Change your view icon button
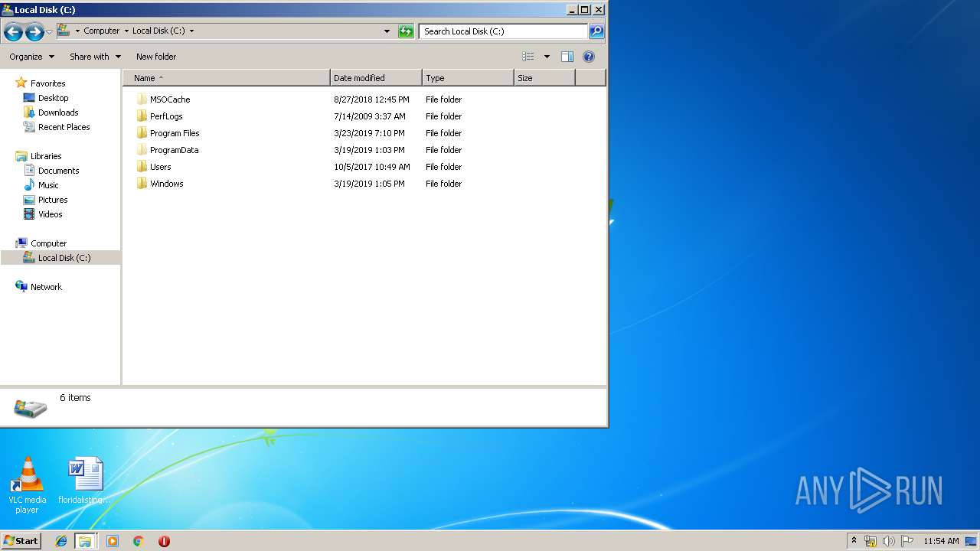Image resolution: width=980 pixels, height=551 pixels. tap(528, 57)
